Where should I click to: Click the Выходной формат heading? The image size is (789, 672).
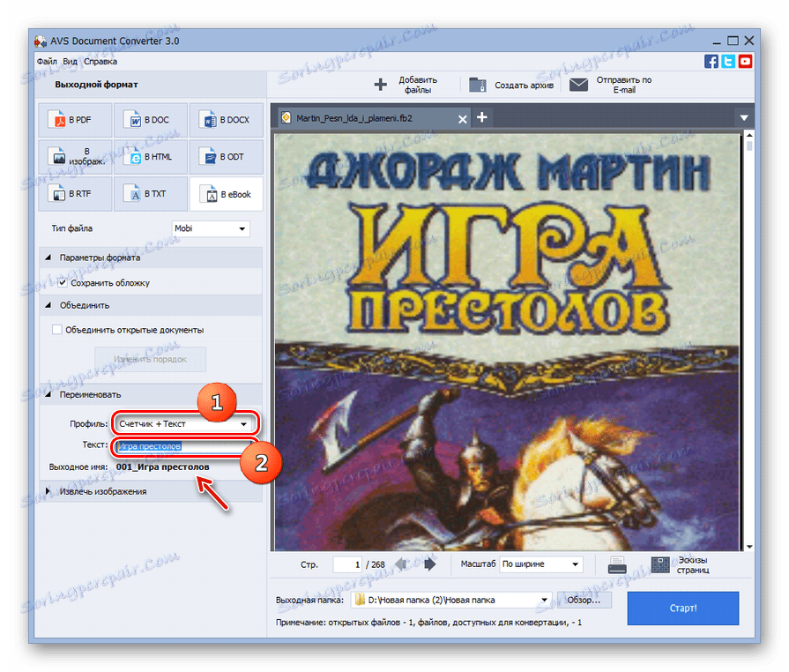pos(96,85)
